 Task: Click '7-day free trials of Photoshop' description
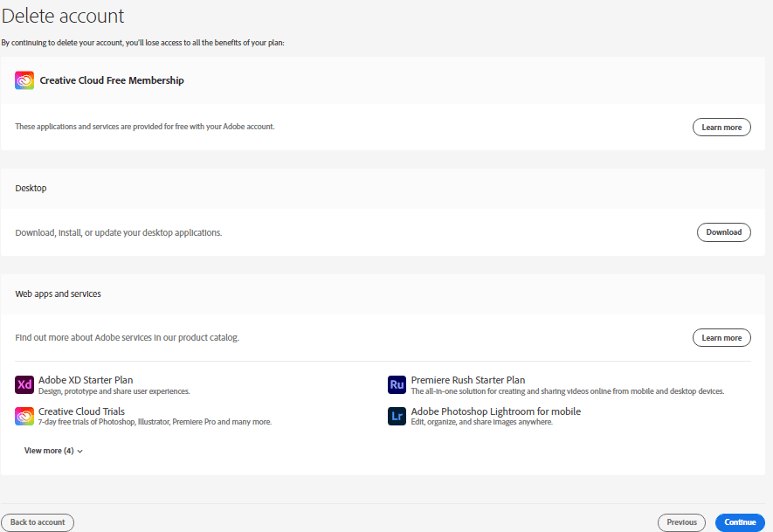[155, 422]
